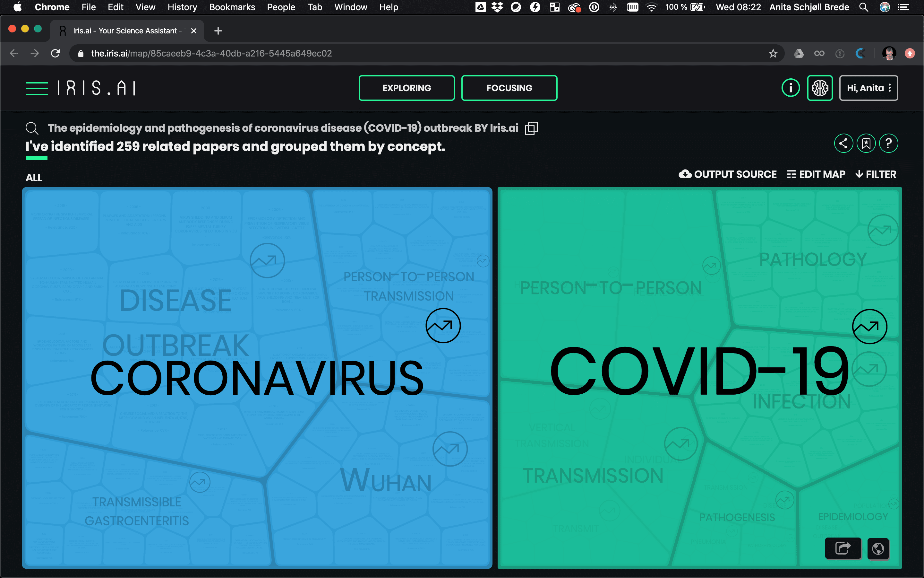
Task: Switch to FOCUSING mode
Action: (x=509, y=88)
